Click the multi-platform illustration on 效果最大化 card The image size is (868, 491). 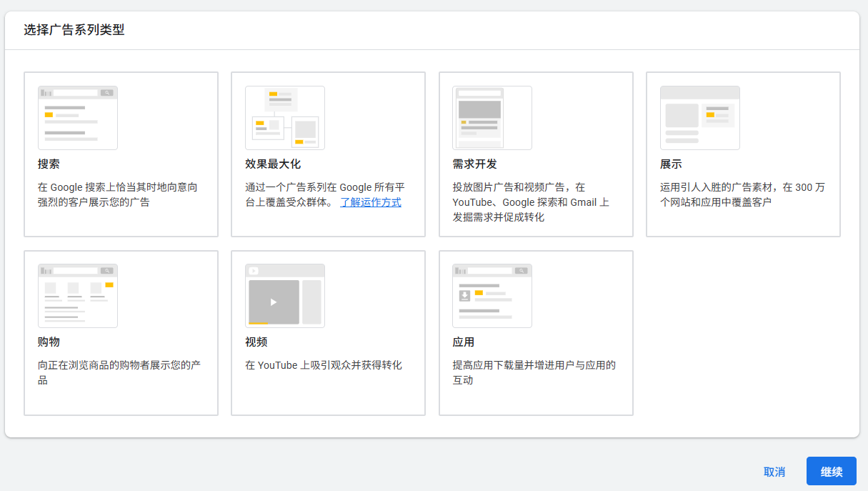(x=284, y=117)
